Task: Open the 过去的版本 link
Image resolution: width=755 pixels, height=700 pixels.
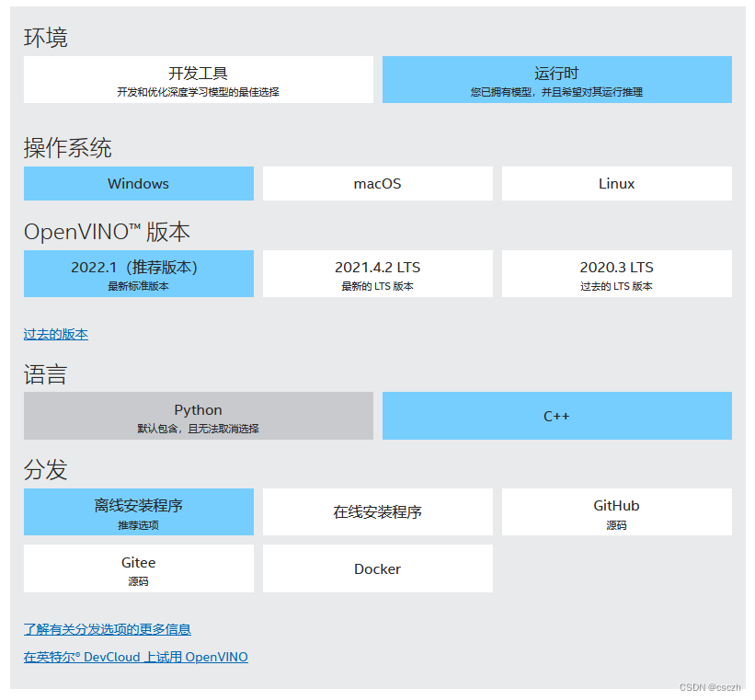Action: pos(56,334)
